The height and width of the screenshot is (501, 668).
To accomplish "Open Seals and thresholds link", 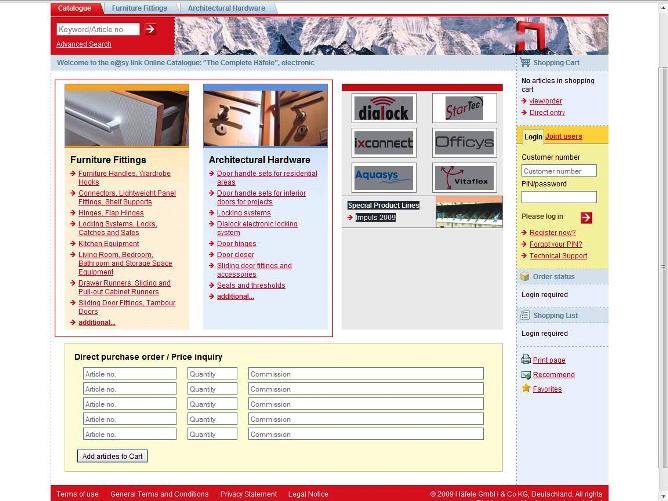I will 251,285.
